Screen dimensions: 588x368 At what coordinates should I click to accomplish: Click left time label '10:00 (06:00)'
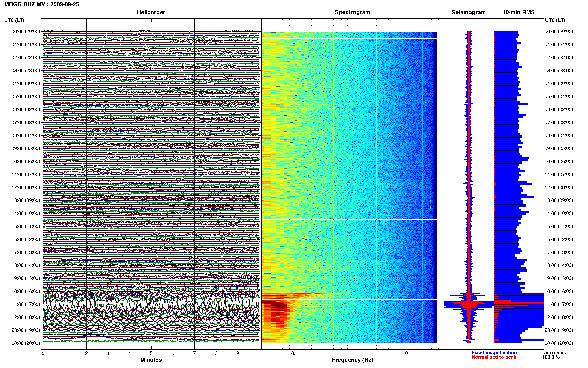(26, 161)
